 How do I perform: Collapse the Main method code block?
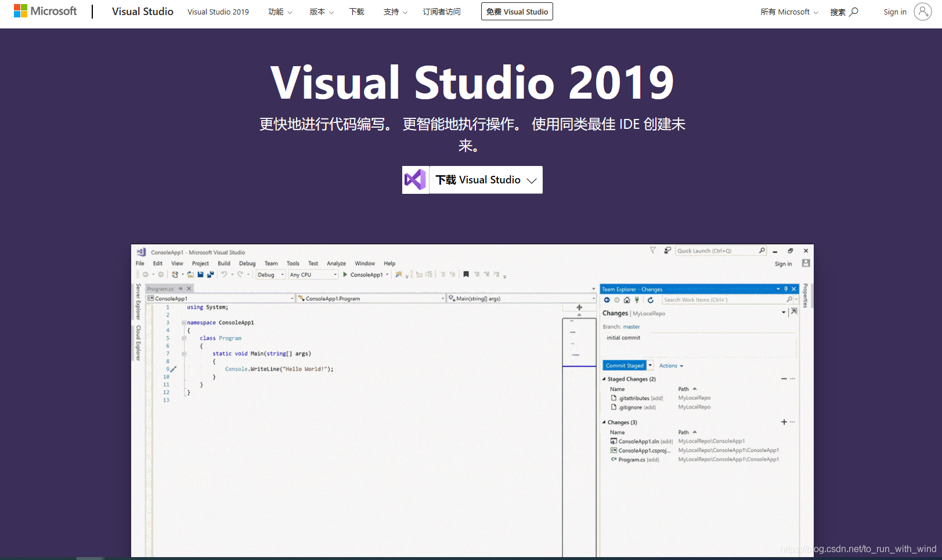click(x=184, y=353)
